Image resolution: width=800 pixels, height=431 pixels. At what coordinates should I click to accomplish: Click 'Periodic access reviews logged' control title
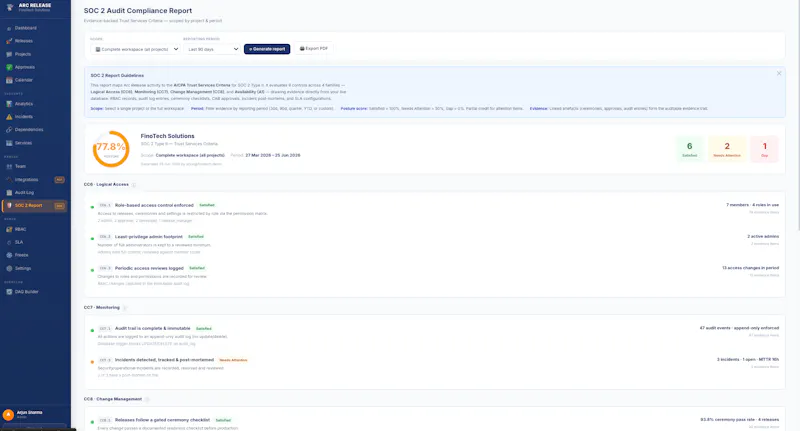click(149, 268)
